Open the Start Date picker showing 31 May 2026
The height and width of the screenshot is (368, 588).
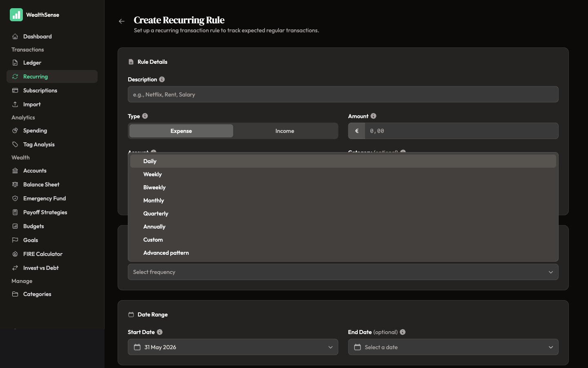[x=233, y=347]
